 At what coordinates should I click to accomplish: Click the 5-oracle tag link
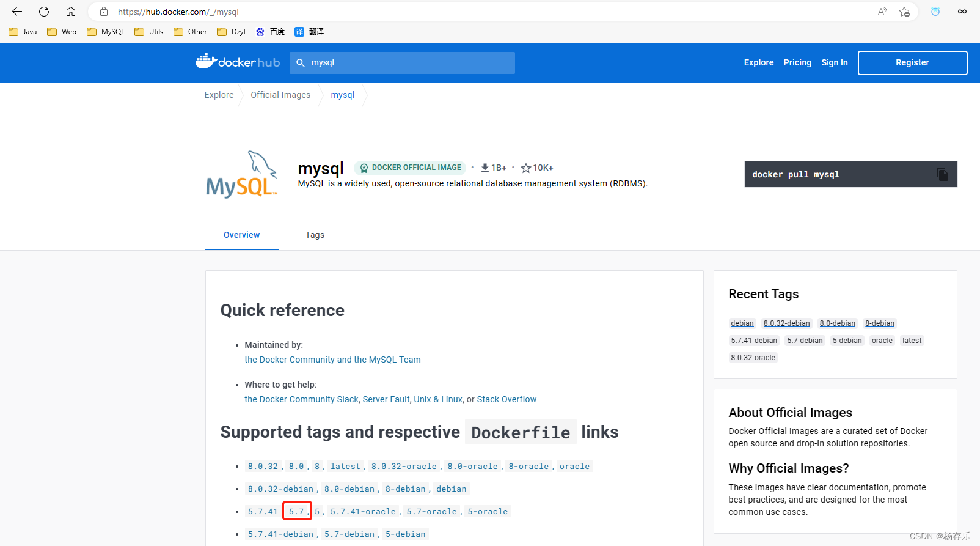488,511
